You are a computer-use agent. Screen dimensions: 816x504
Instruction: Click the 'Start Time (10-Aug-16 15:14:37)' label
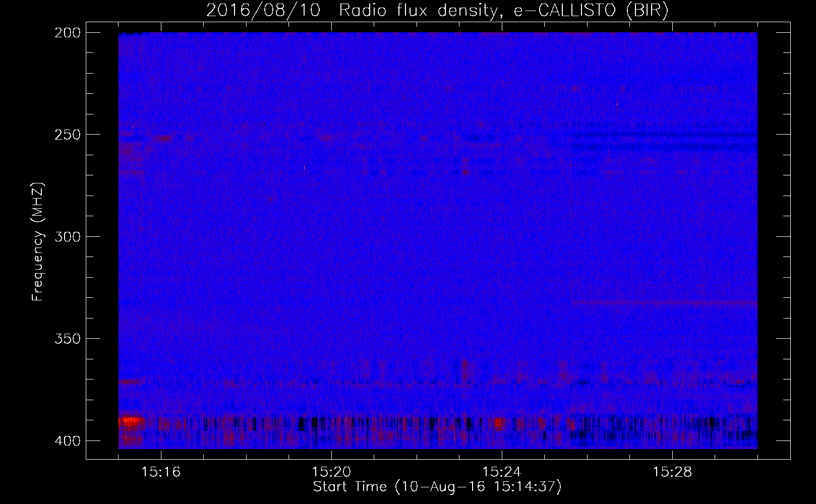[x=437, y=487]
